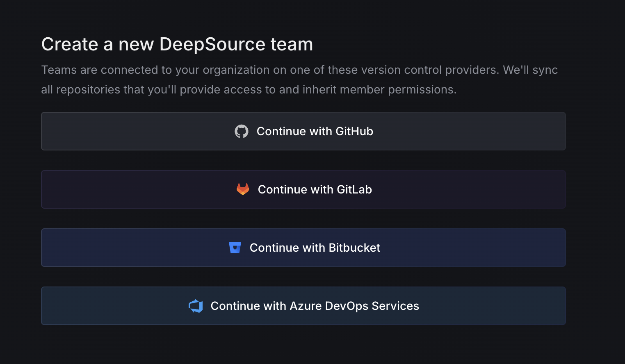Screen dimensions: 625x364
Task: Click the 'Continue with GitLab' text label
Action: 315,189
